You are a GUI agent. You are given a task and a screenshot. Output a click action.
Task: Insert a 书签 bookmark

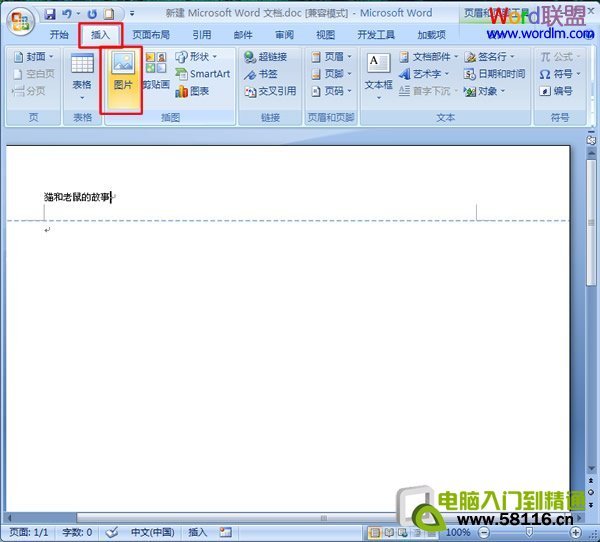click(x=261, y=74)
